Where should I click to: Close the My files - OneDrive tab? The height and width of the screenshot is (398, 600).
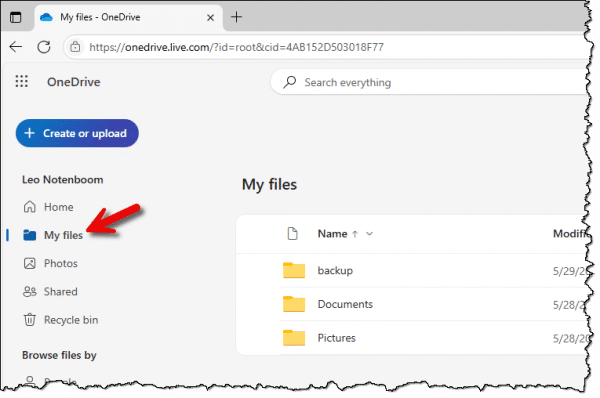click(210, 18)
